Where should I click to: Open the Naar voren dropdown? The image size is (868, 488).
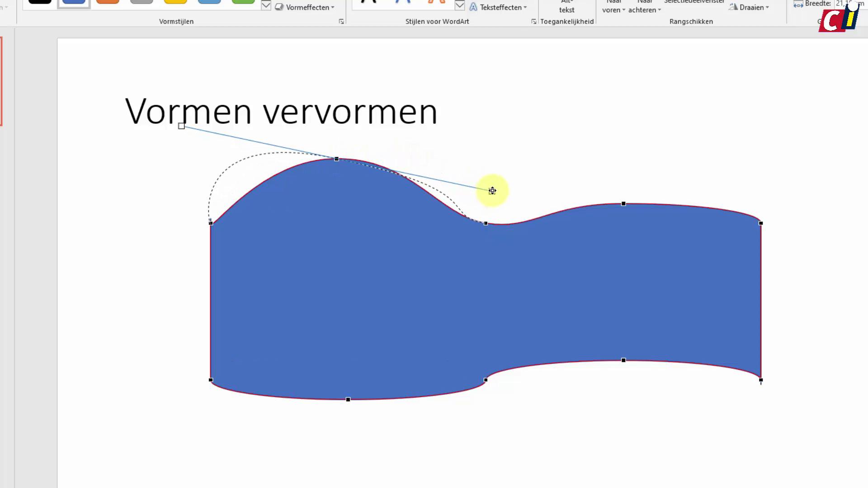(613, 6)
